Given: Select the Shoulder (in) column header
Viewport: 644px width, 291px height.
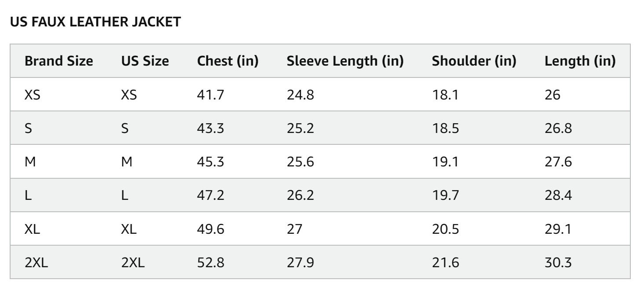Looking at the screenshot, I should (474, 61).
